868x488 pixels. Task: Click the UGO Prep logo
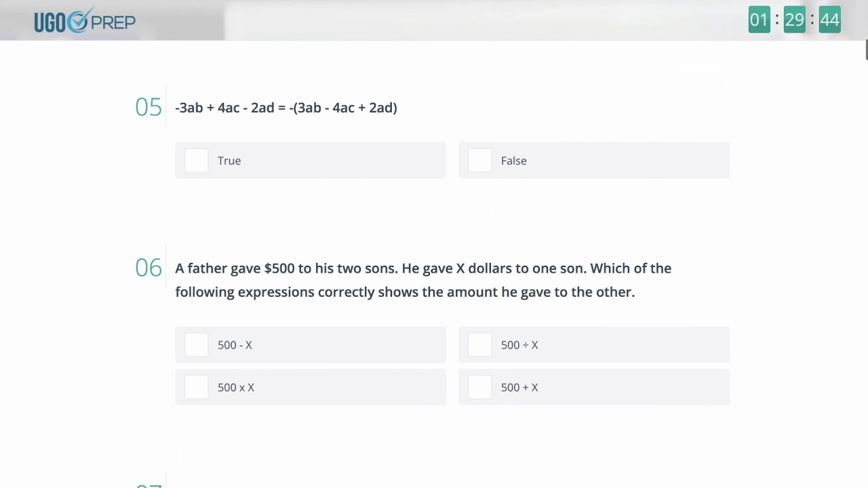coord(85,21)
